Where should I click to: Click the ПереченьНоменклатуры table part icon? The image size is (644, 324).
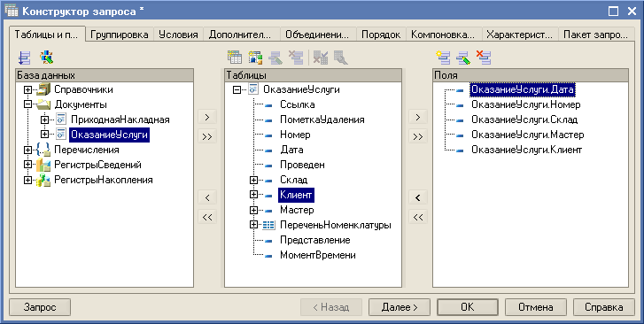pyautogui.click(x=268, y=225)
